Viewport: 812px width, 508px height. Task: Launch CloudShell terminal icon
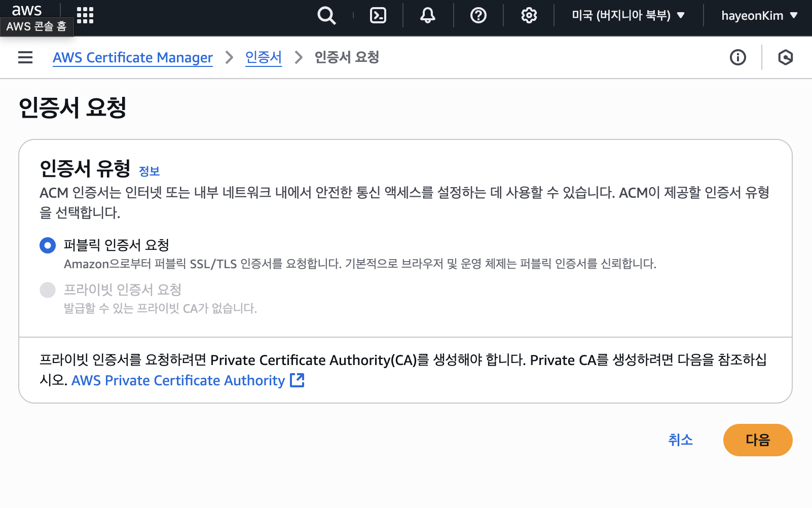(x=378, y=16)
